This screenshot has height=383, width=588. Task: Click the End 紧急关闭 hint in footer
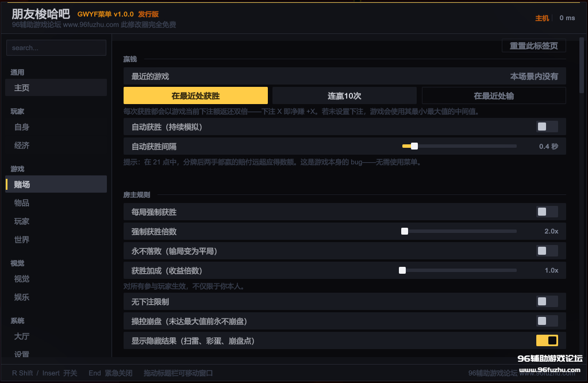pos(110,373)
